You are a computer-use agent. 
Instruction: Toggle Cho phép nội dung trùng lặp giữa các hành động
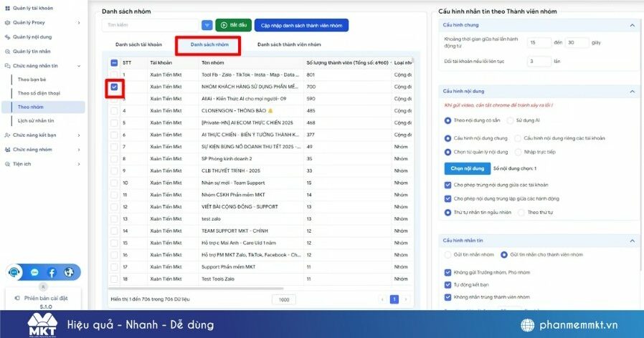(448, 198)
